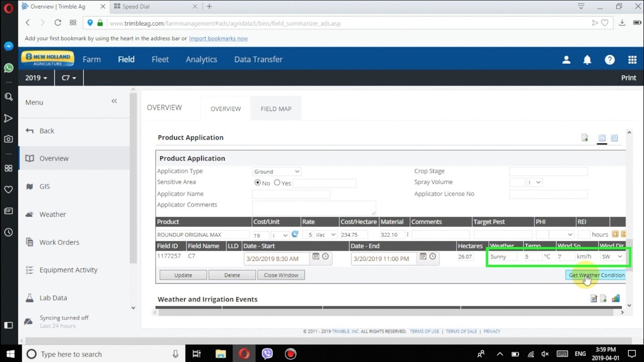This screenshot has width=644, height=362.
Task: Open the Viber taskbar icon
Action: pos(267,354)
